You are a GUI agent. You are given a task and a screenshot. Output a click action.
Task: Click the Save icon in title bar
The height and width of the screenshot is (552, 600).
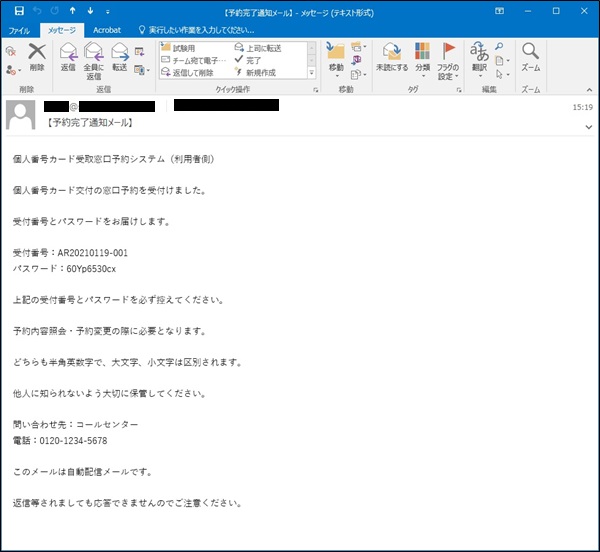19,11
